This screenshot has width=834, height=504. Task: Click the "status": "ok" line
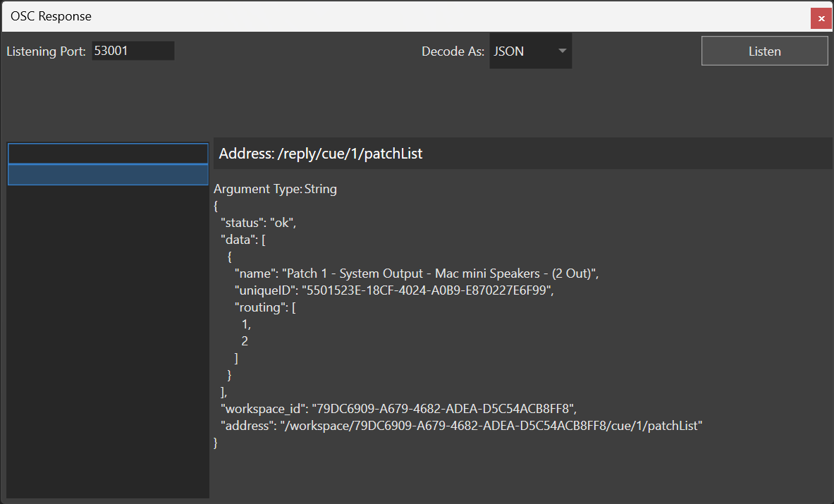(258, 222)
